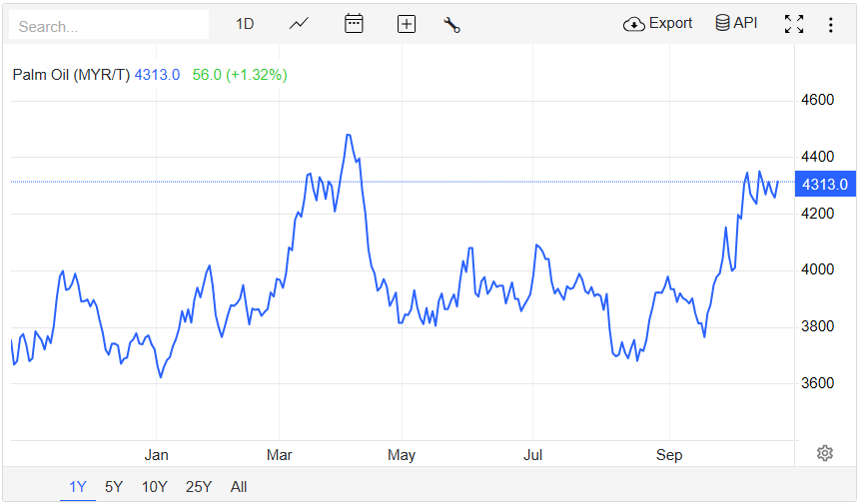Viewport: 860px width, 504px height.
Task: Select the 1Y time range tab
Action: 77,486
